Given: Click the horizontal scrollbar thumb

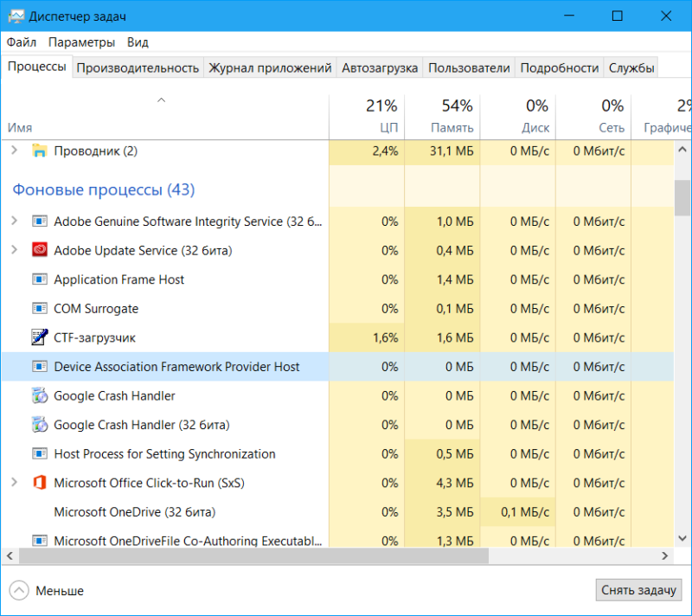Looking at the screenshot, I should (x=253, y=555).
